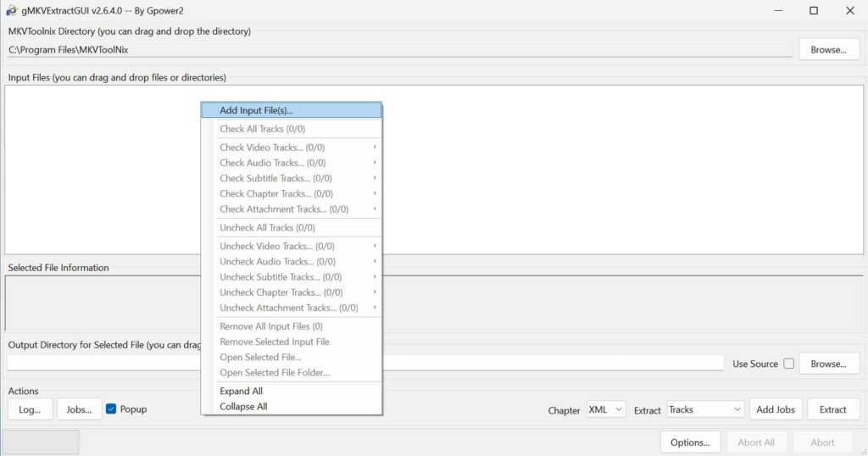Image resolution: width=868 pixels, height=456 pixels.
Task: Minimize the gMKVExtractGUI window
Action: pos(778,10)
